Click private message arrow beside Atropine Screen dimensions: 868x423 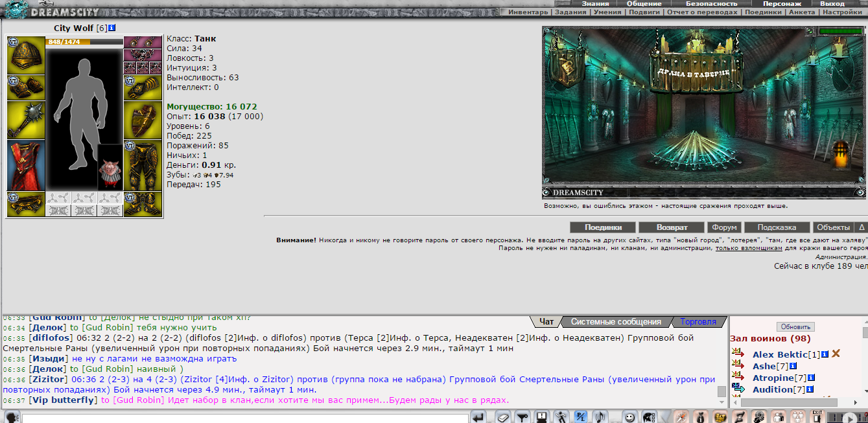tap(738, 376)
